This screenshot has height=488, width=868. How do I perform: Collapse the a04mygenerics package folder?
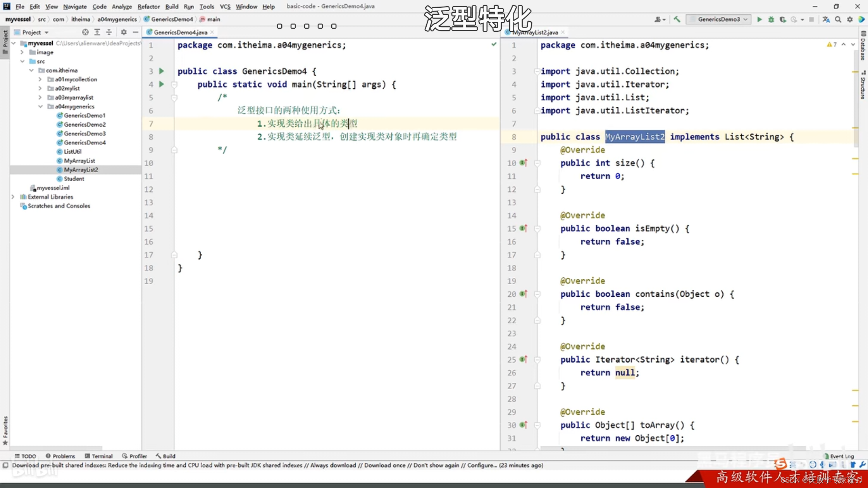click(40, 107)
